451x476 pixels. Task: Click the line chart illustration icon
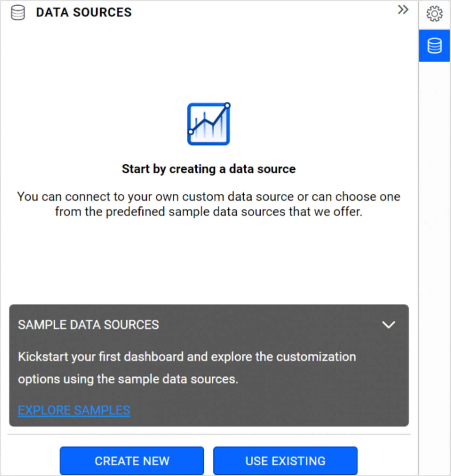coord(209,124)
